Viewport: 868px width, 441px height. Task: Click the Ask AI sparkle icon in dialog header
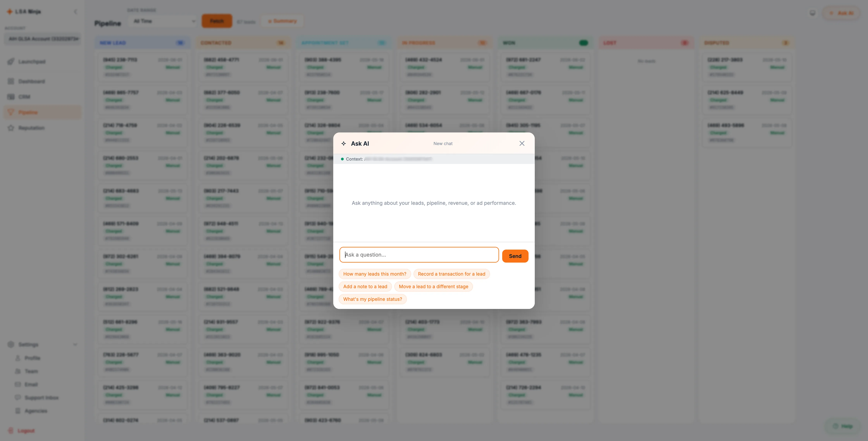click(343, 144)
